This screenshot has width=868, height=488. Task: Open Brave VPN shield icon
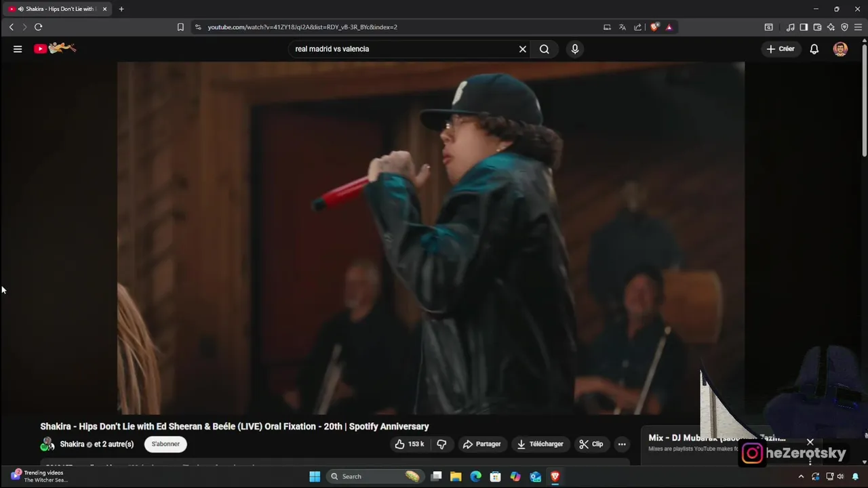coord(844,27)
